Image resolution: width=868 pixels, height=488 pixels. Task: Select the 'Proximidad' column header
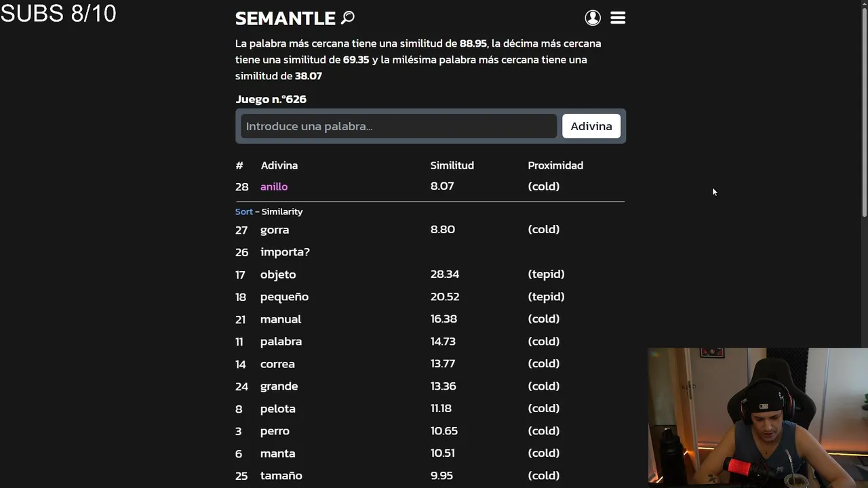coord(555,165)
